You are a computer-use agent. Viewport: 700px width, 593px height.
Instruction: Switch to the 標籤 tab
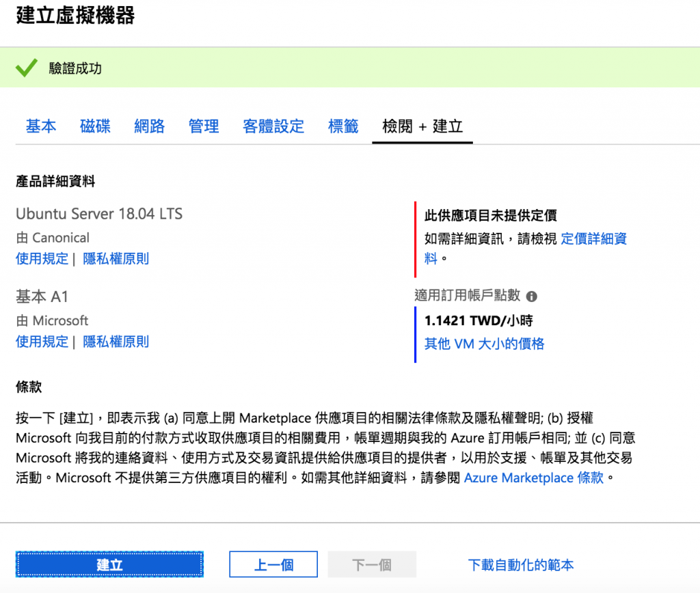coord(343,126)
